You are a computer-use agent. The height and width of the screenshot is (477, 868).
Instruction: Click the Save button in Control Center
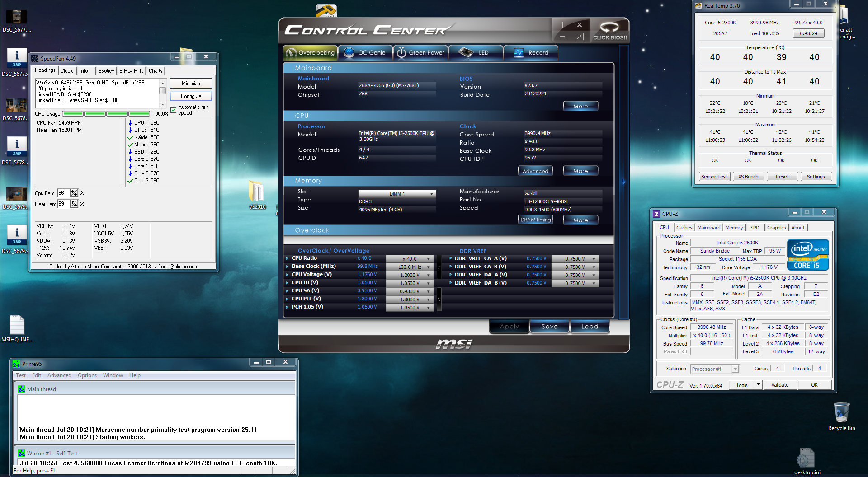pos(549,326)
